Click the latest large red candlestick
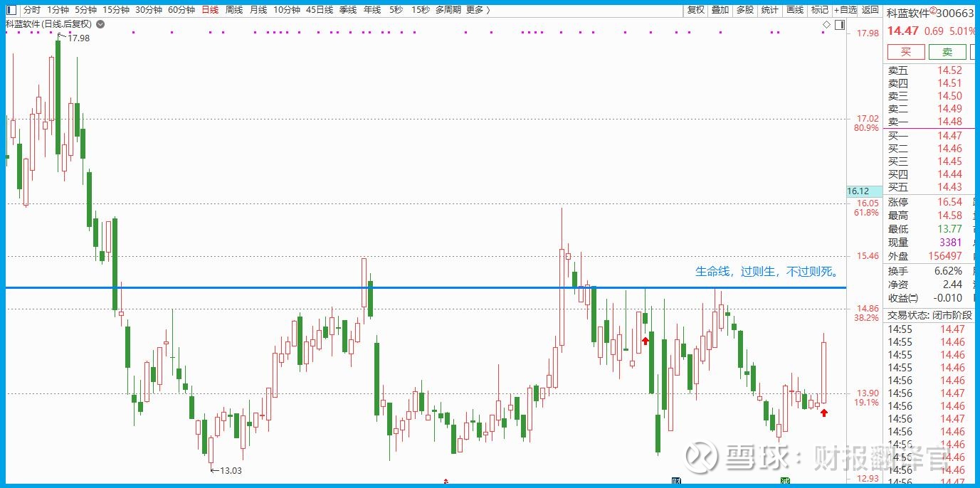 pos(824,372)
